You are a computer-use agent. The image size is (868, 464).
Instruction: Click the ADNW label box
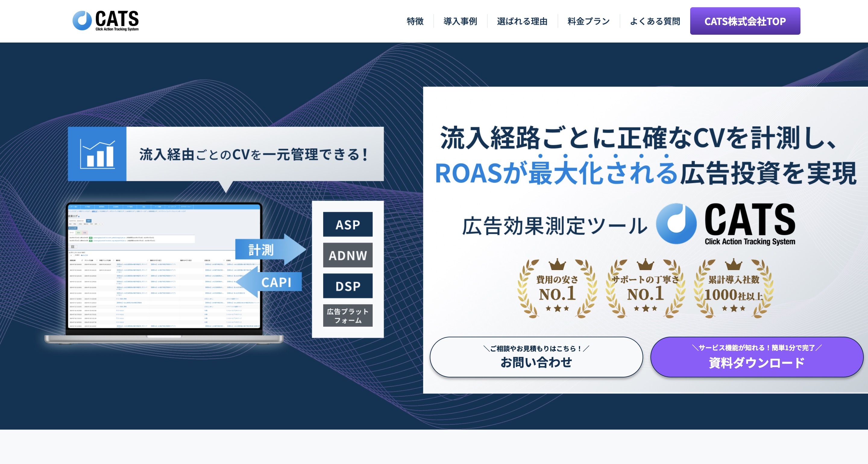[348, 255]
